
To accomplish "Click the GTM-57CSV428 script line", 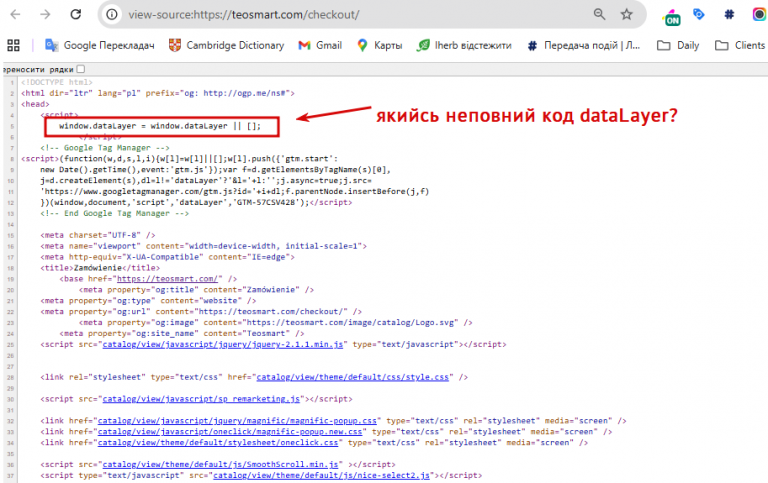I will pos(196,202).
